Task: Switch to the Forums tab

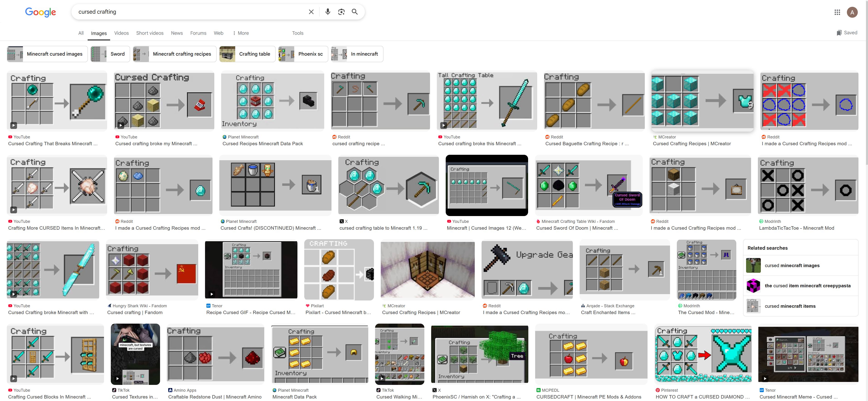Action: (x=198, y=33)
